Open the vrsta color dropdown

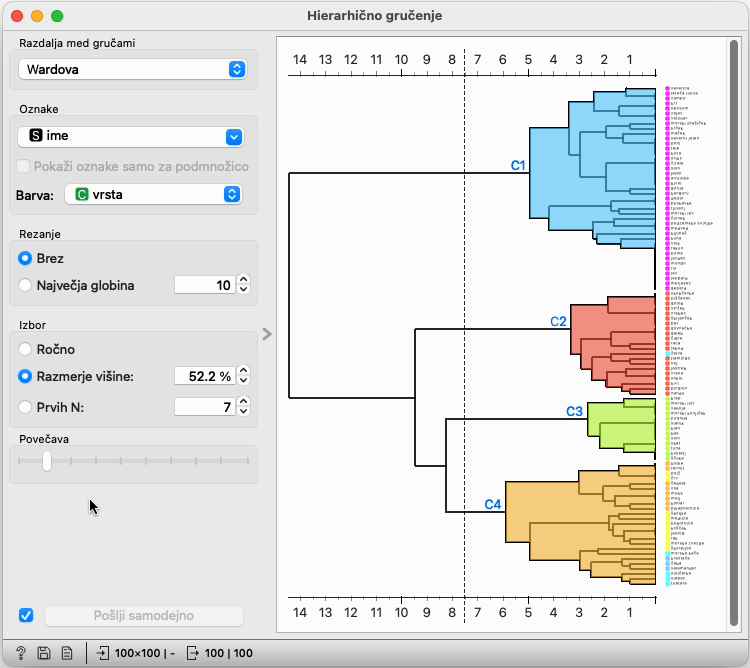click(153, 195)
